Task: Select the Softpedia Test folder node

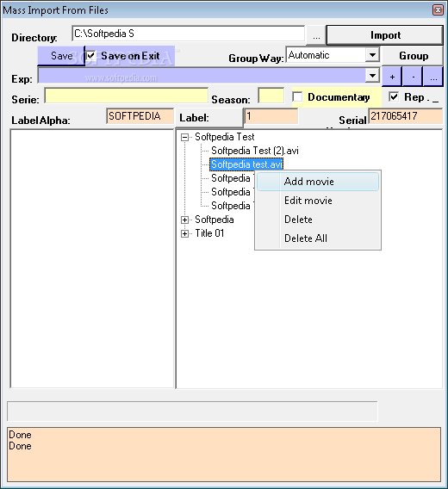Action: tap(225, 137)
